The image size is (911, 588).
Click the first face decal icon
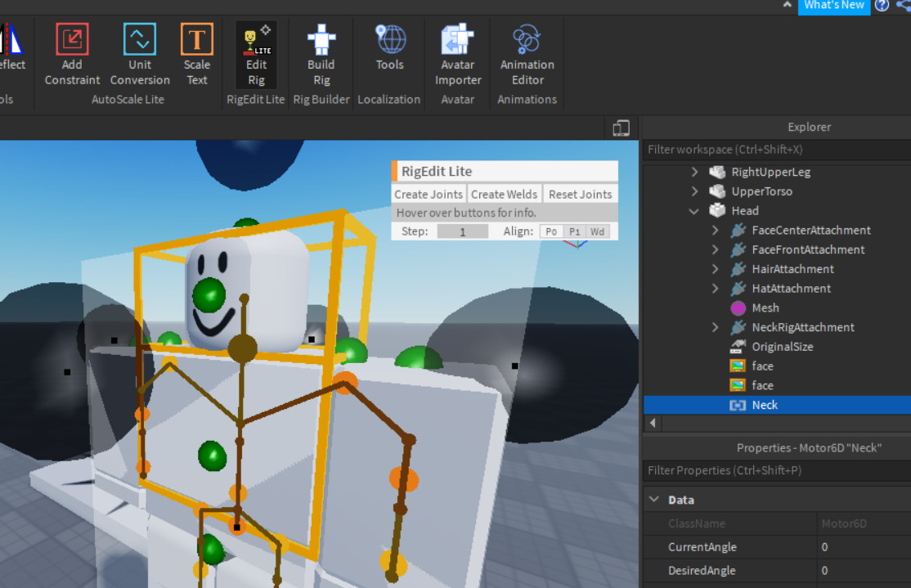click(x=738, y=366)
